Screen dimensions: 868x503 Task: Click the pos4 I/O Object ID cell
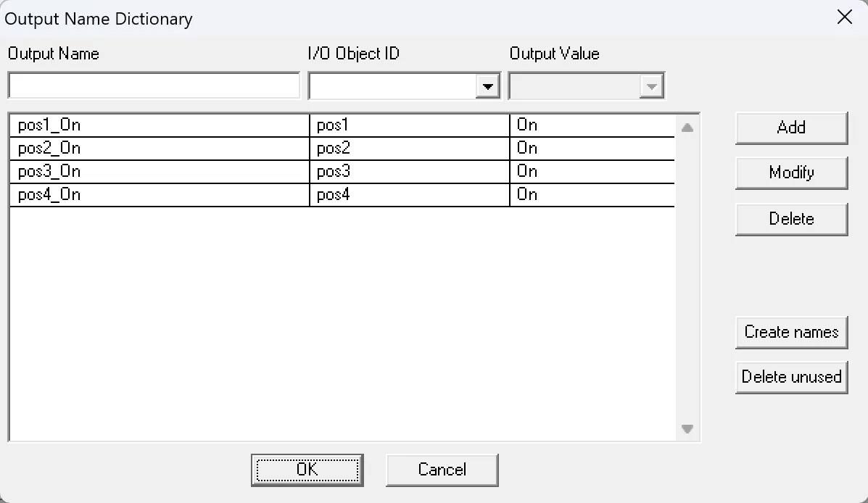coord(406,194)
